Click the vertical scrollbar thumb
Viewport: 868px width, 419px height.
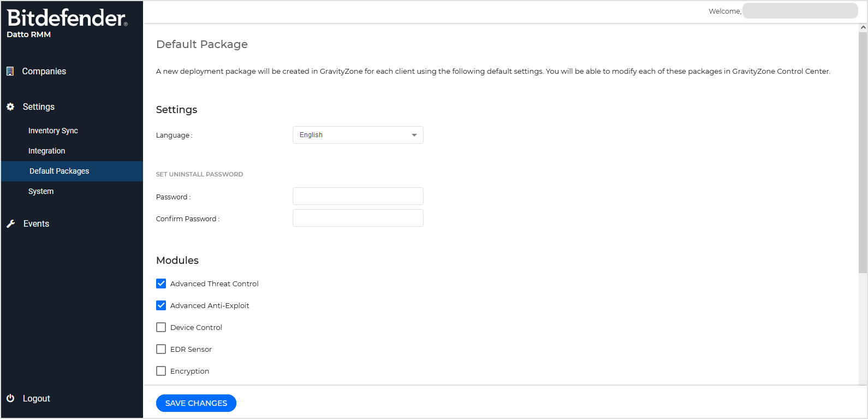click(863, 152)
